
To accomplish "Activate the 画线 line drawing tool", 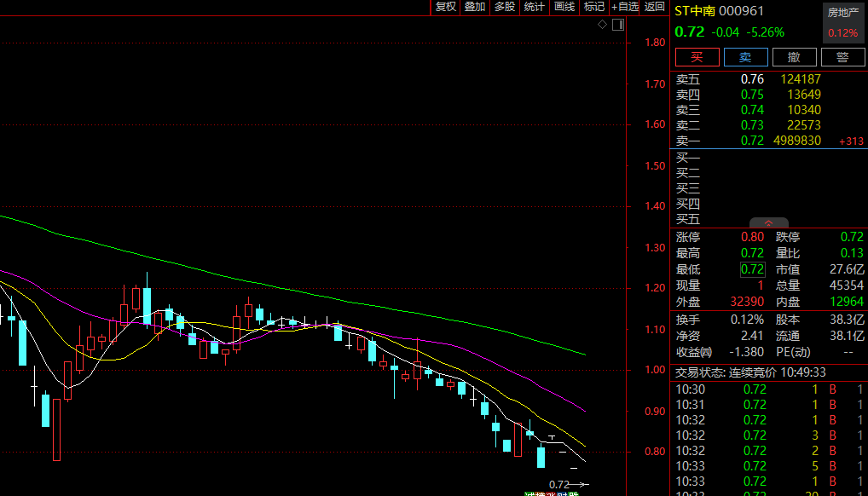I will [x=564, y=7].
